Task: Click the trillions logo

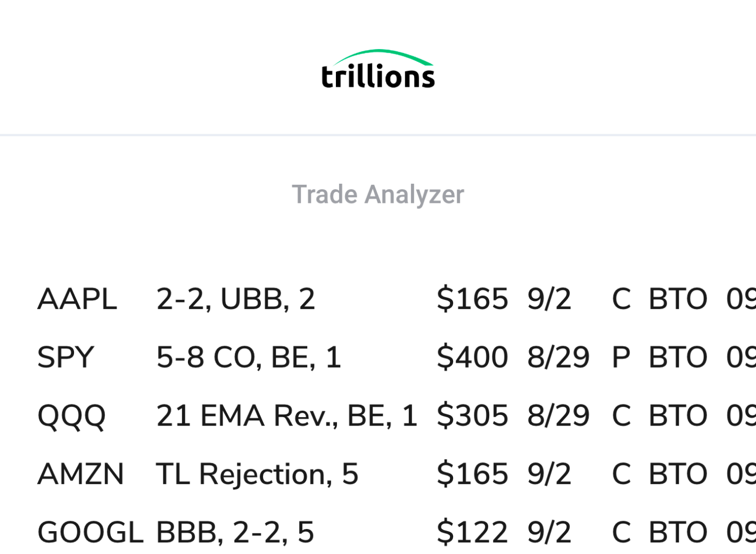Action: (378, 69)
